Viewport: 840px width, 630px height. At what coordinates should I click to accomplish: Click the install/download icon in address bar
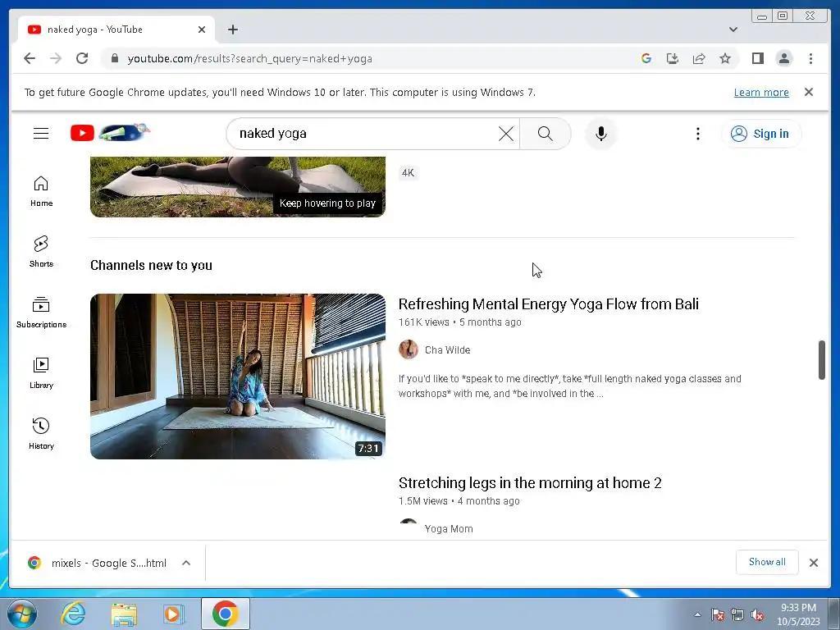click(x=673, y=58)
